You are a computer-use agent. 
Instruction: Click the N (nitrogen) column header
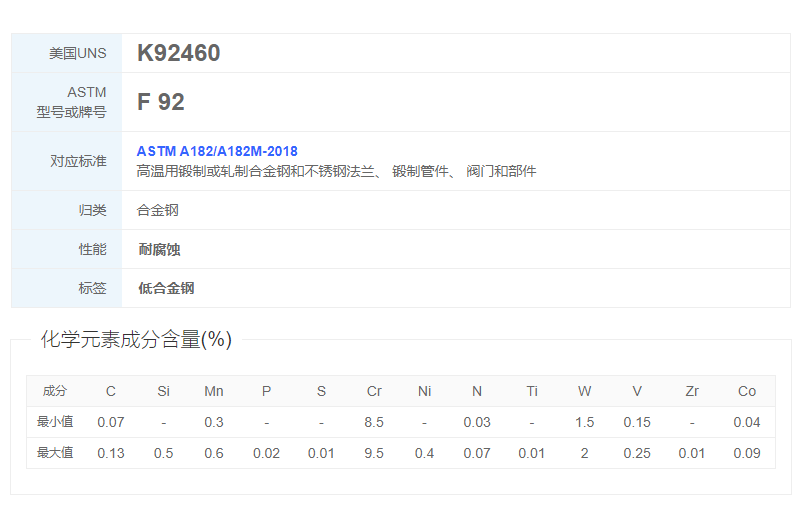[477, 391]
